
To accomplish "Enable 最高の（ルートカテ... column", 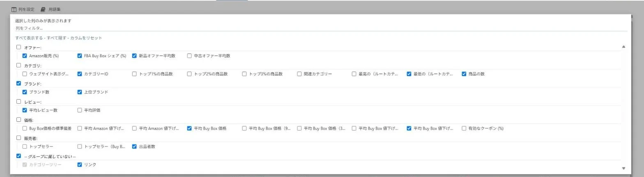I will tap(354, 74).
